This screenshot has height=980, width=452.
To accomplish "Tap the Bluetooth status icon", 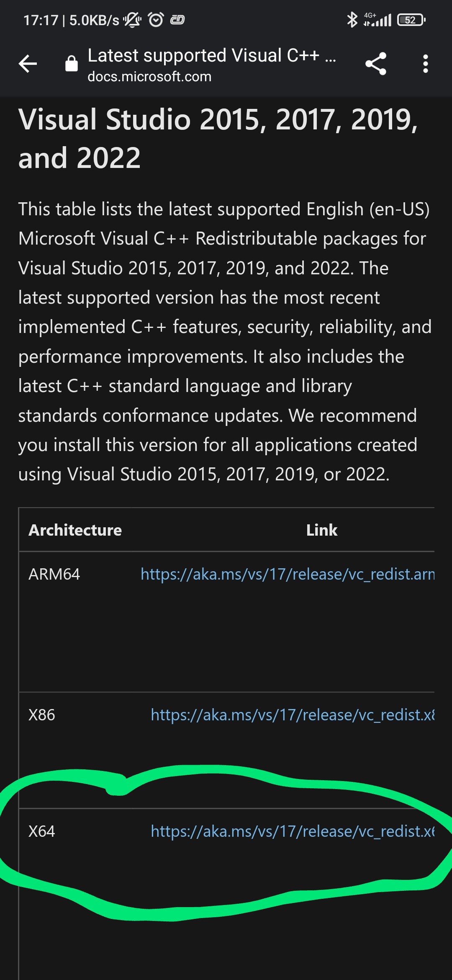I will click(x=352, y=20).
